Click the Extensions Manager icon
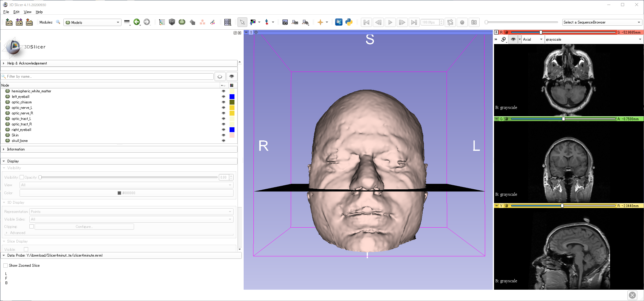This screenshot has height=301, width=644. click(x=339, y=22)
